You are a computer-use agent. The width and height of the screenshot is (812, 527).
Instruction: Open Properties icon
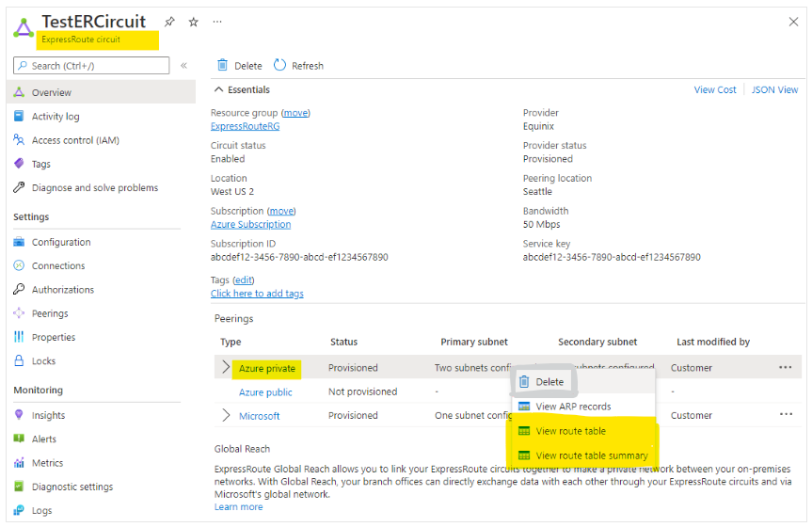click(19, 337)
